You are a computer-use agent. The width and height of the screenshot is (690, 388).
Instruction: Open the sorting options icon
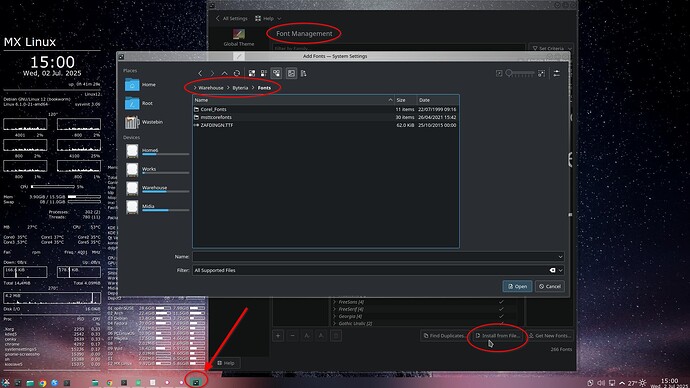coord(304,73)
